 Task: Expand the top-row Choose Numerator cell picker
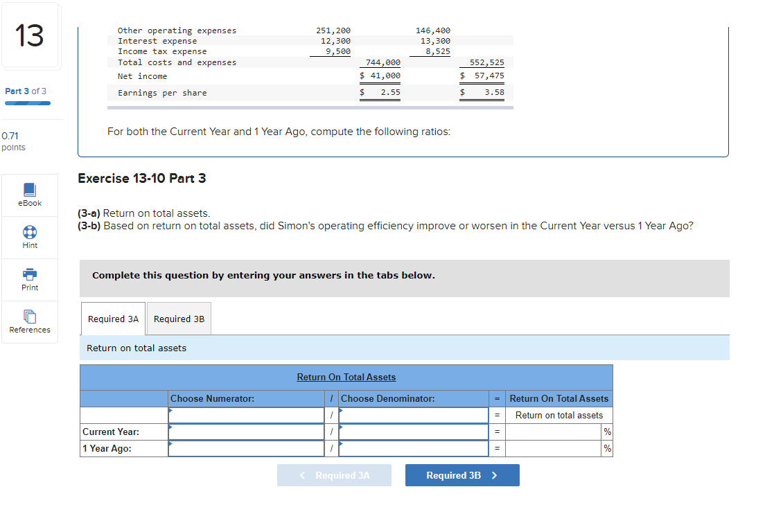click(246, 415)
